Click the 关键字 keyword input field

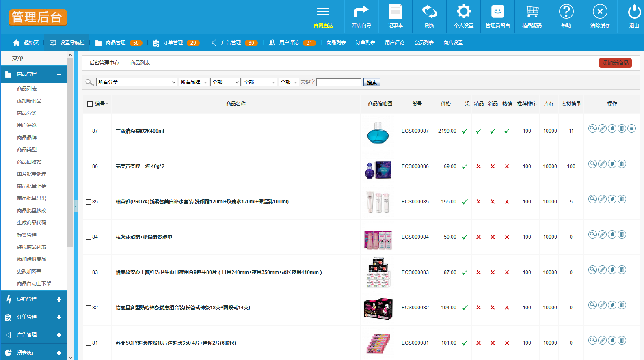point(339,82)
